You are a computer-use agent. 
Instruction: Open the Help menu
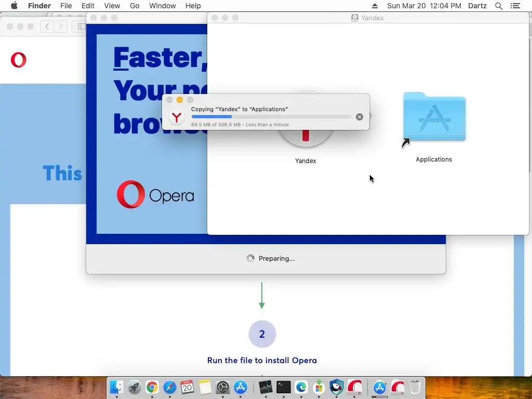(x=193, y=6)
